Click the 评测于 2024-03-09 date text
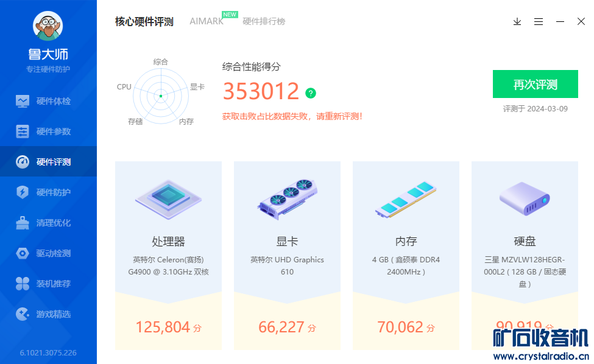 (x=536, y=109)
